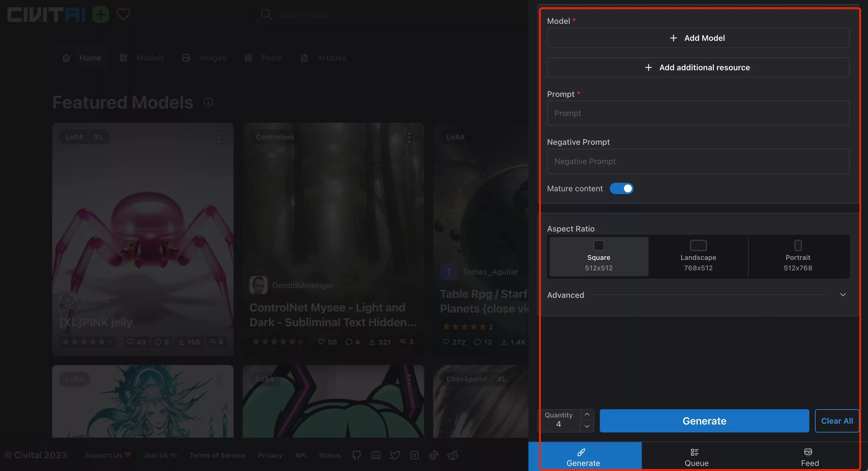Screen dimensions: 868x471
Task: Open the Privacy footer link
Action: click(x=270, y=455)
